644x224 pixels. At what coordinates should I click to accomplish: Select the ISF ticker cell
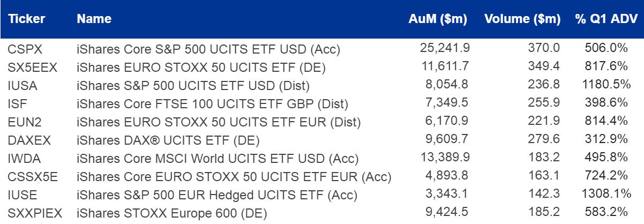tap(17, 103)
